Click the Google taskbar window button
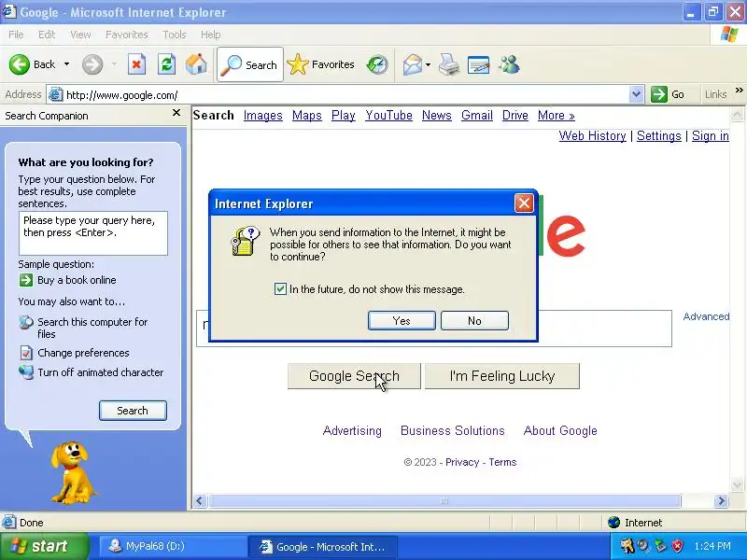This screenshot has height=560, width=747. click(323, 547)
